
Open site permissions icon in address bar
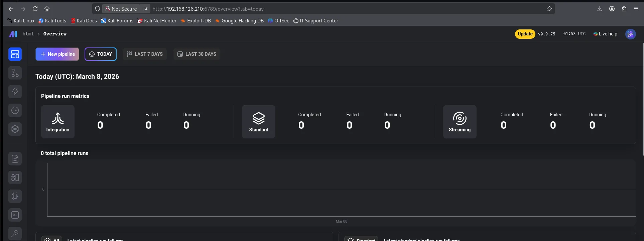pos(145,9)
